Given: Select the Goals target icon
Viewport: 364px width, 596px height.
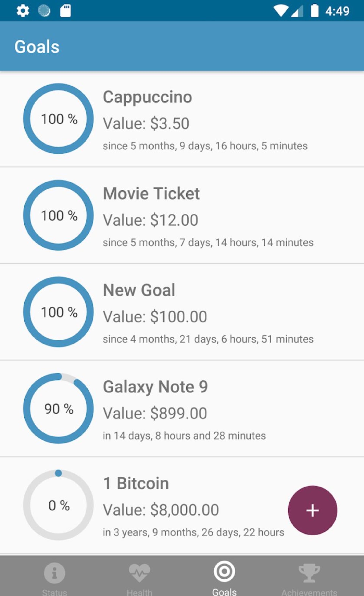Looking at the screenshot, I should [x=224, y=571].
